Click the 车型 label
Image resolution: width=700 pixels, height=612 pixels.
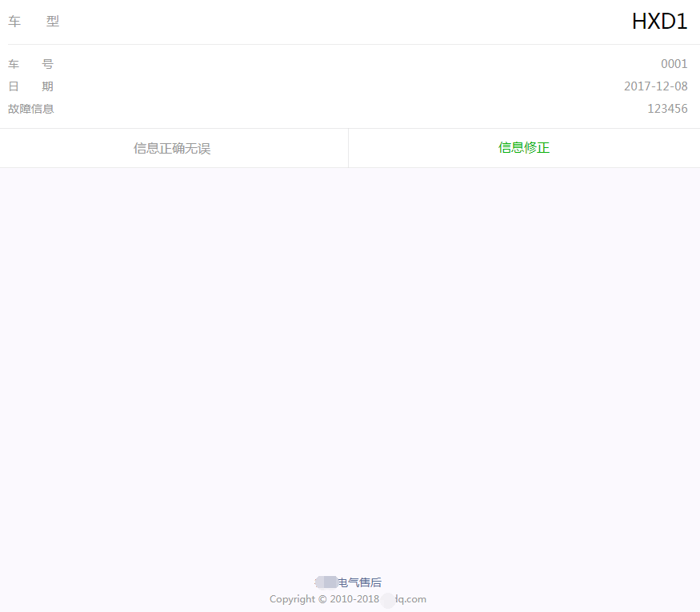(x=34, y=22)
